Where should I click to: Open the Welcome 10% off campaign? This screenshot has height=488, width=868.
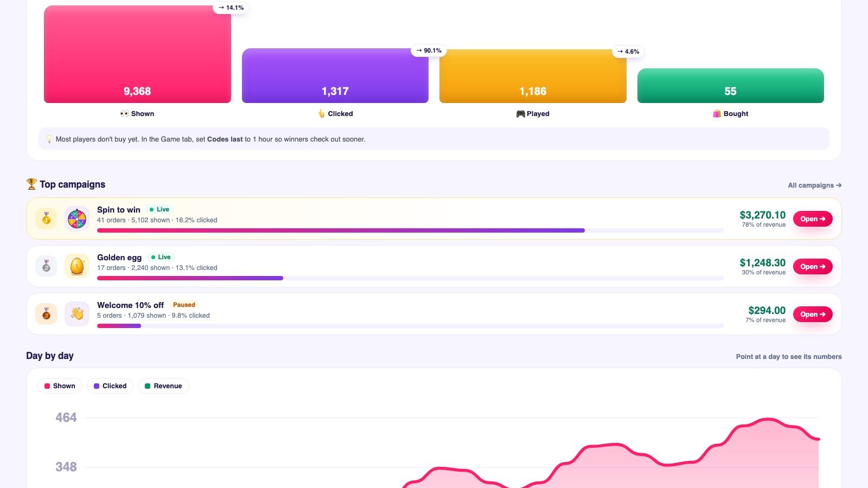point(813,314)
